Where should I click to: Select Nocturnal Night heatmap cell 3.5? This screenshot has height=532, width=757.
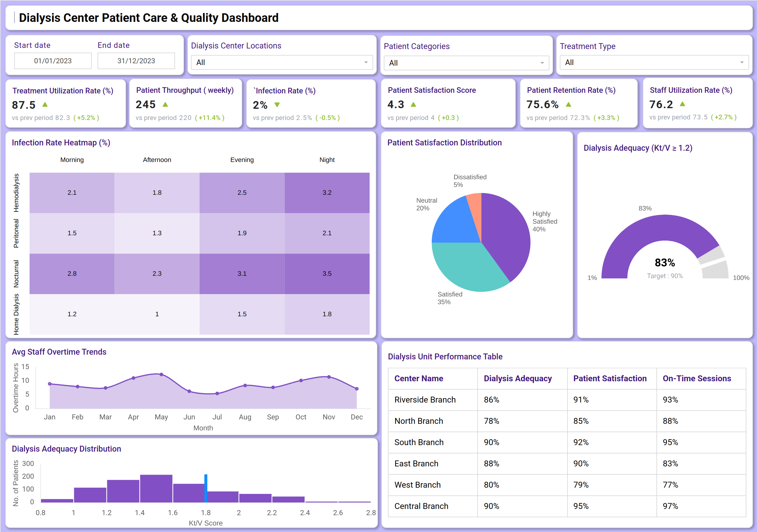coord(327,274)
